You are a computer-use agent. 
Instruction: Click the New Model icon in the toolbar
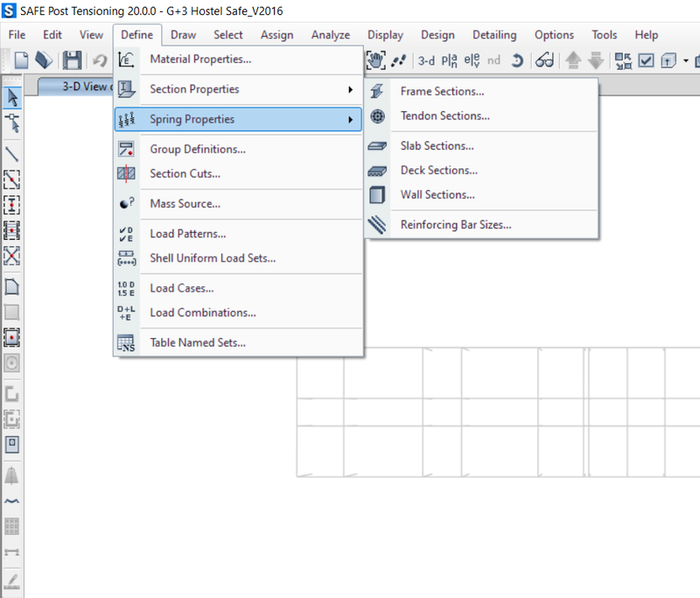[x=21, y=60]
